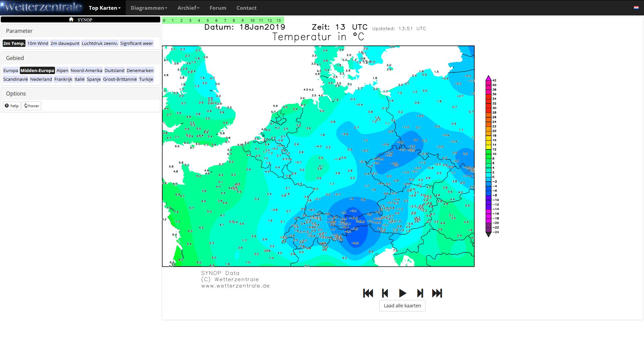
Task: Switch parameter to 10m Wind
Action: 37,43
